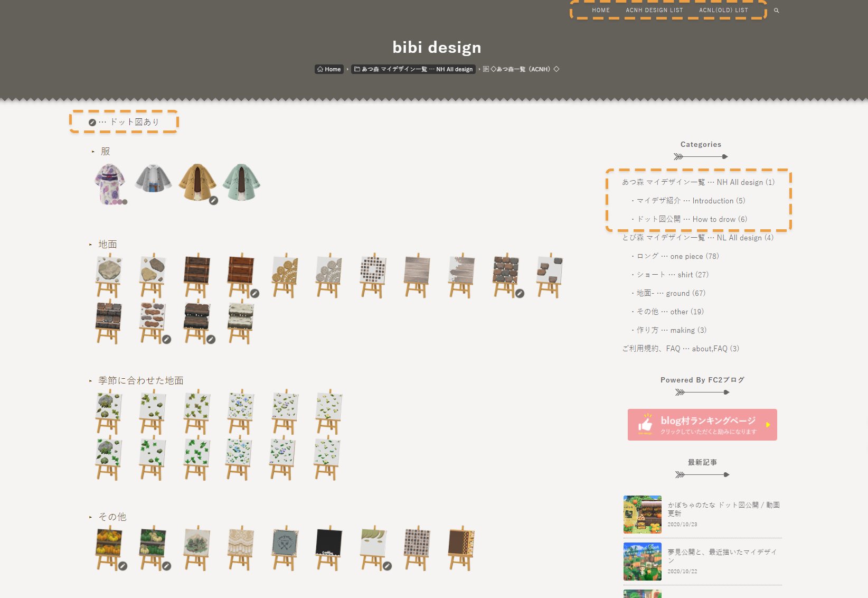Open the mossy rock design in lower seasonal row

[x=109, y=457]
